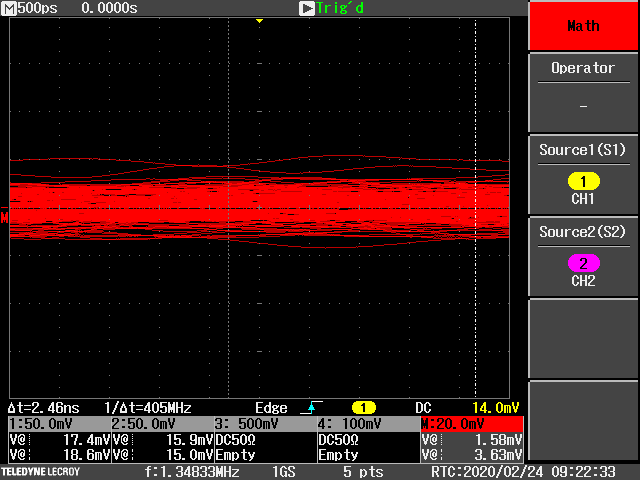640x480 pixels.
Task: Click the yellow trigger source 1 badge
Action: pyautogui.click(x=363, y=407)
